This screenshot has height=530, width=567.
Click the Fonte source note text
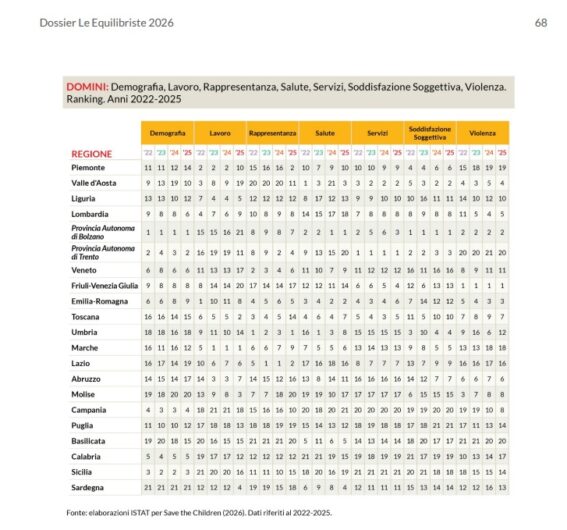coord(199,513)
